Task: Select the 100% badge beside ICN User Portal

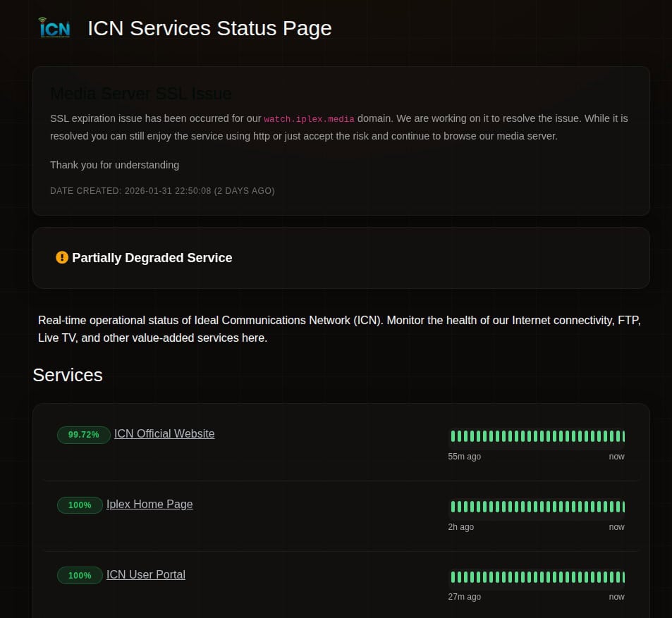Action: pos(80,576)
